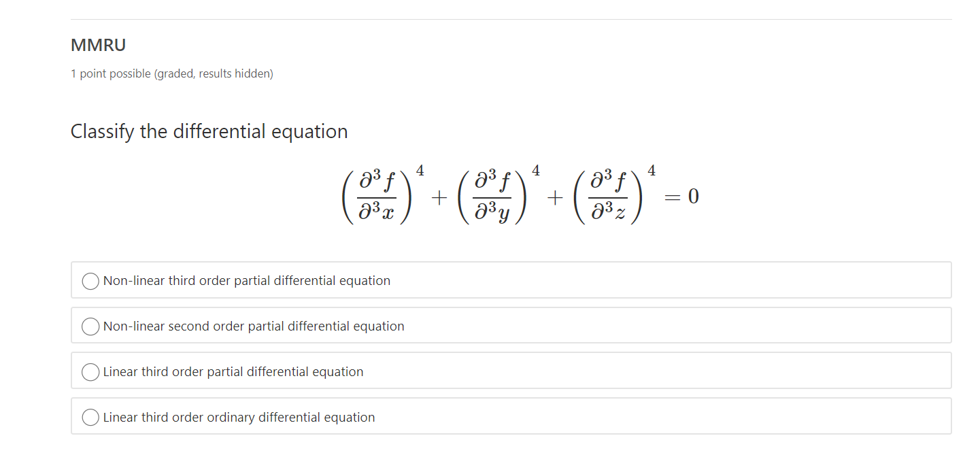Click the exponent 4 on the third term
980x472 pixels.
pyautogui.click(x=652, y=169)
